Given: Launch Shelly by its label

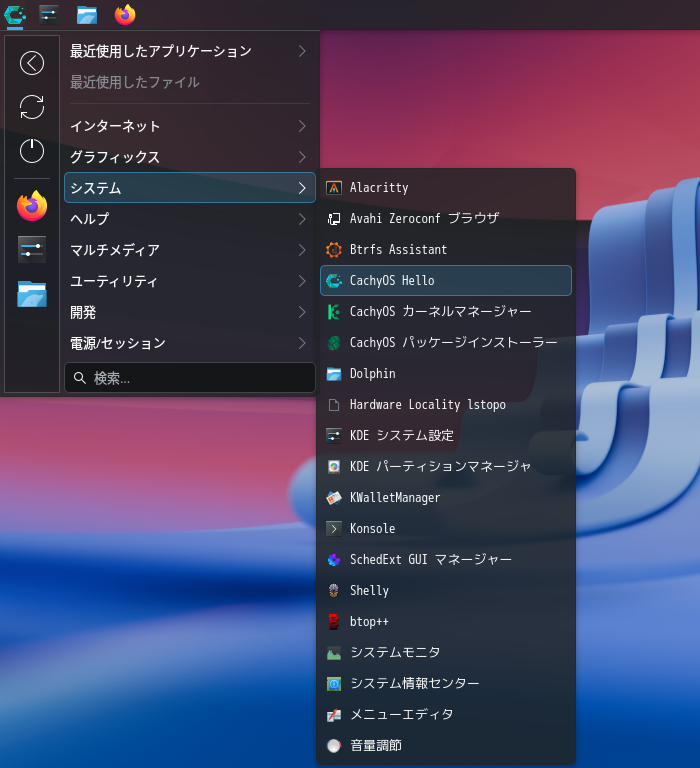Looking at the screenshot, I should pos(369,591).
